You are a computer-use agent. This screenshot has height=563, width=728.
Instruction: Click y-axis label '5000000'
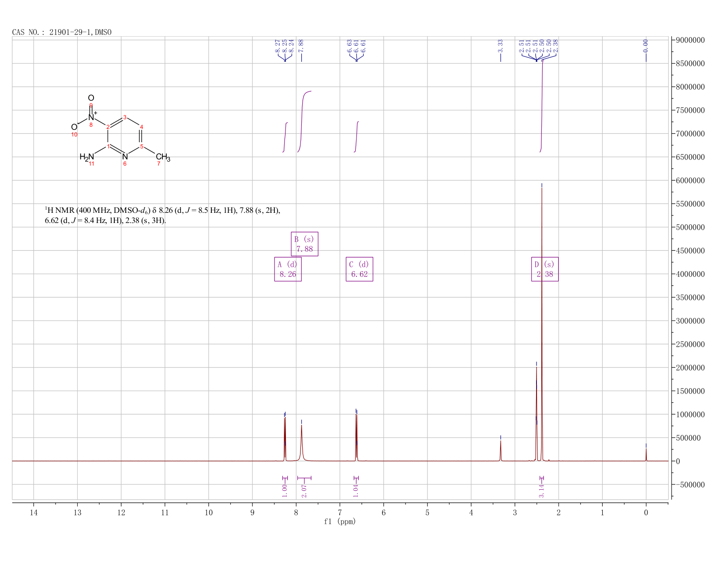tap(690, 227)
